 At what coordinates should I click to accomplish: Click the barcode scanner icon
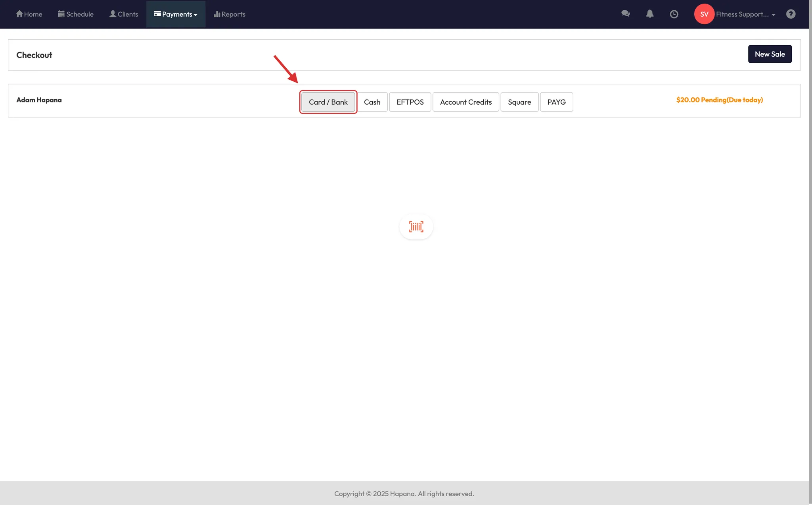[x=416, y=227]
